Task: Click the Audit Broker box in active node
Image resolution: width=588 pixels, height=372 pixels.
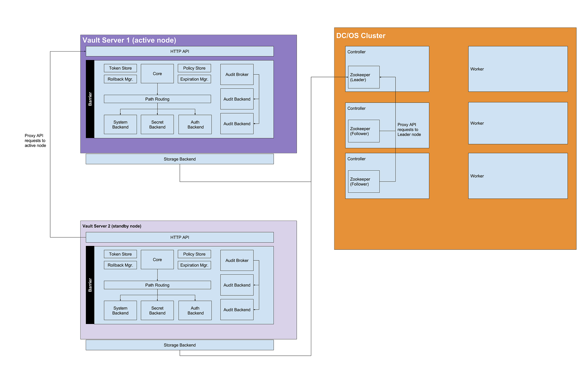Action: coord(237,75)
